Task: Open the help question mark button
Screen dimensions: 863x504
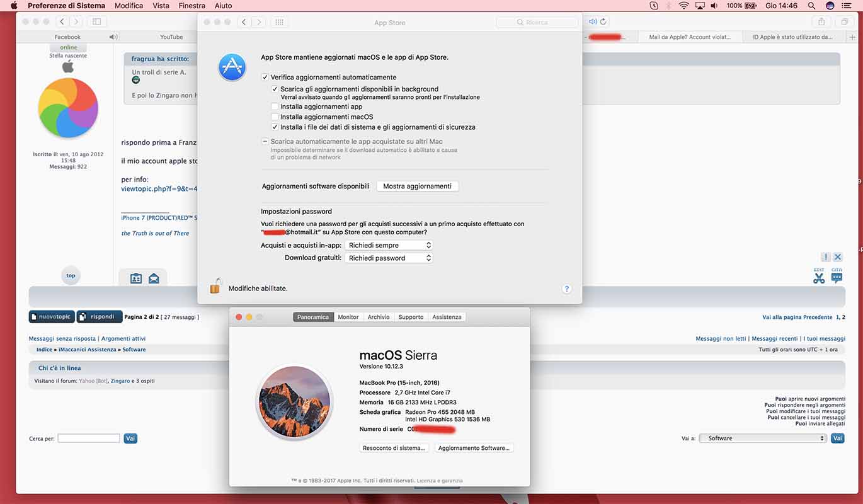Action: (566, 289)
